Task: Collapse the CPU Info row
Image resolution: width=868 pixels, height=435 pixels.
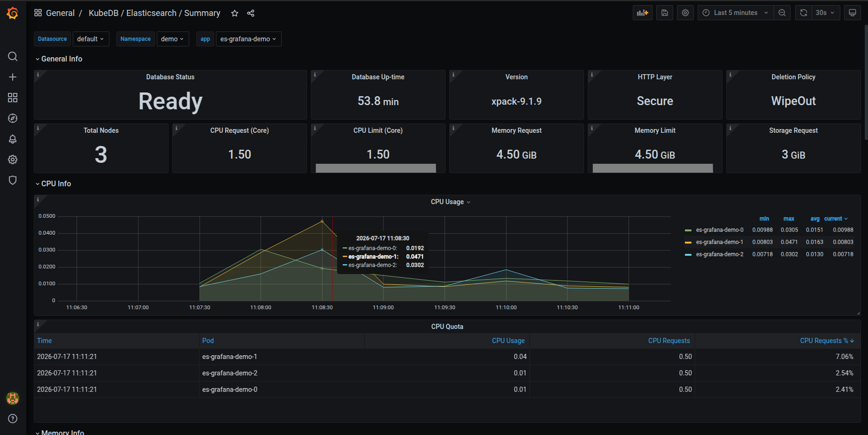Action: coord(53,183)
